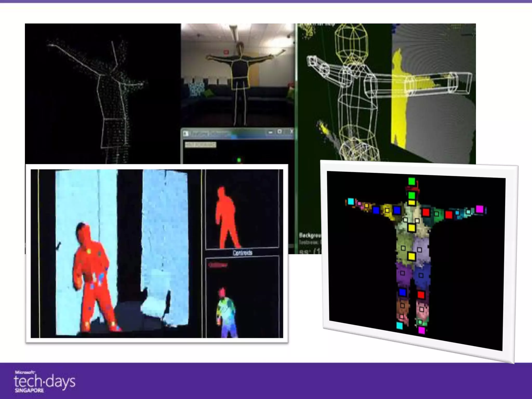Viewport: 532px width, 399px height.
Task: Click the blue knee joint square
Action: click(x=402, y=292)
